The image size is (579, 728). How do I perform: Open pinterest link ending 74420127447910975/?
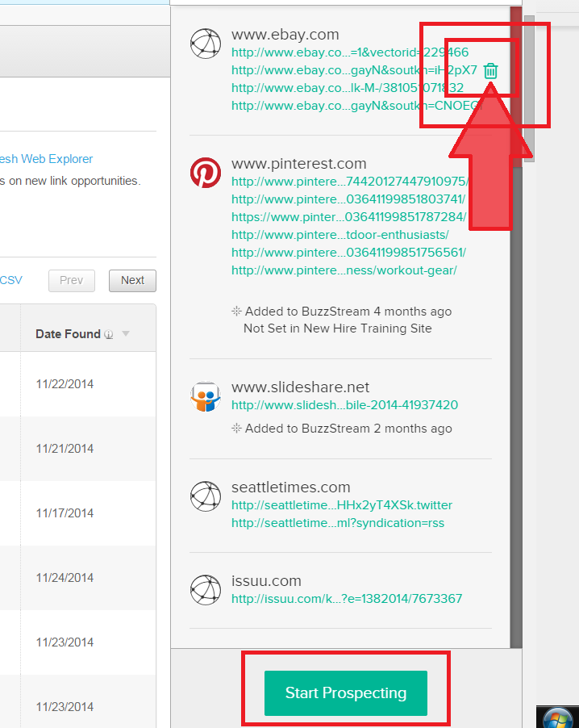(350, 181)
